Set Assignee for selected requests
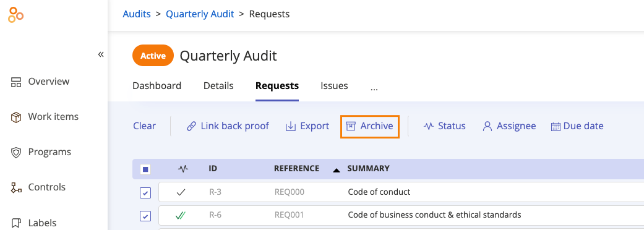This screenshot has height=230, width=644. click(x=509, y=126)
